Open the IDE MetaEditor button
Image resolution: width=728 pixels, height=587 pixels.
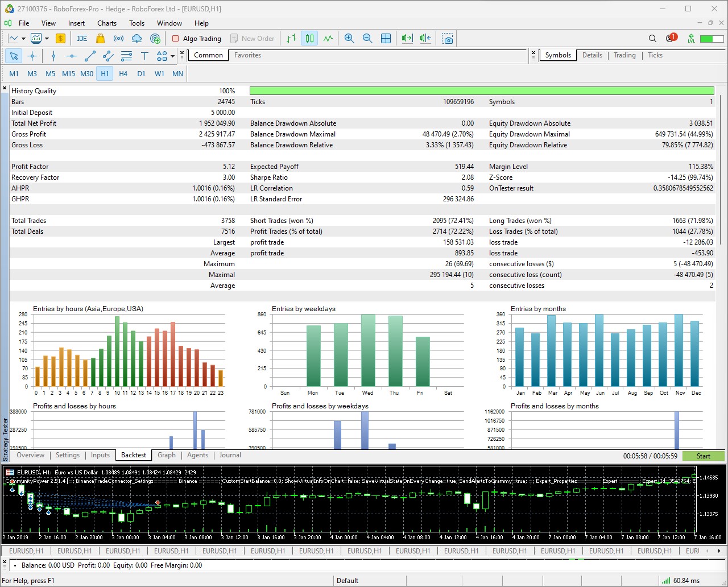coord(82,39)
